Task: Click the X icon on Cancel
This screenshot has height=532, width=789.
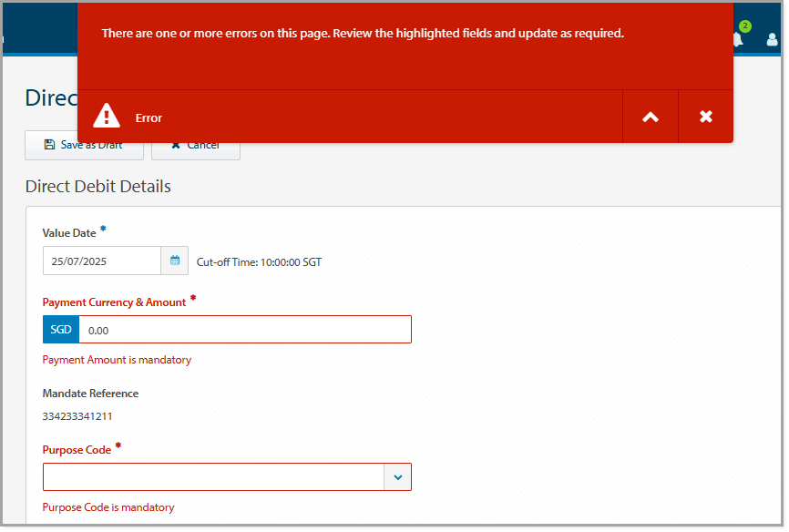Action: click(175, 145)
